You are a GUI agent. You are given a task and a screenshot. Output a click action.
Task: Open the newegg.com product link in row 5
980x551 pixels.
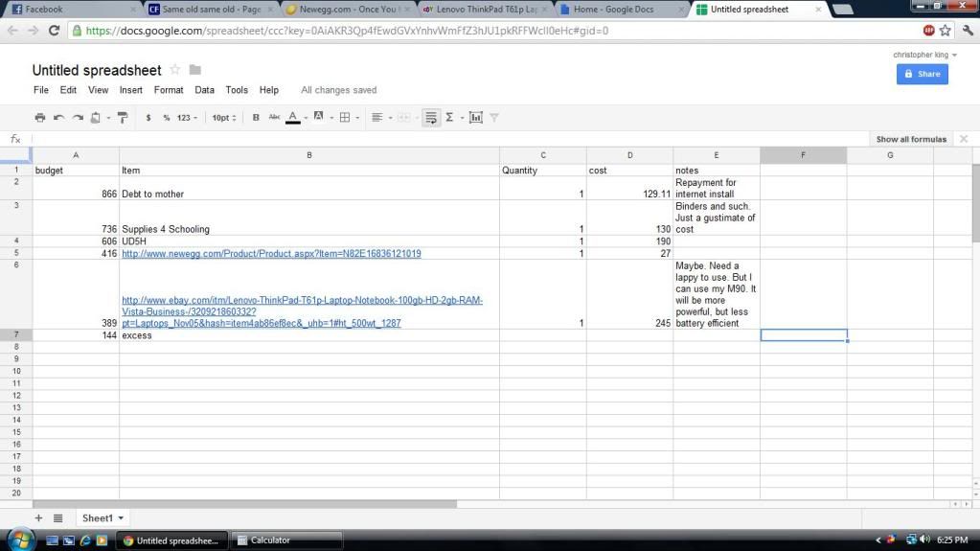coord(271,253)
